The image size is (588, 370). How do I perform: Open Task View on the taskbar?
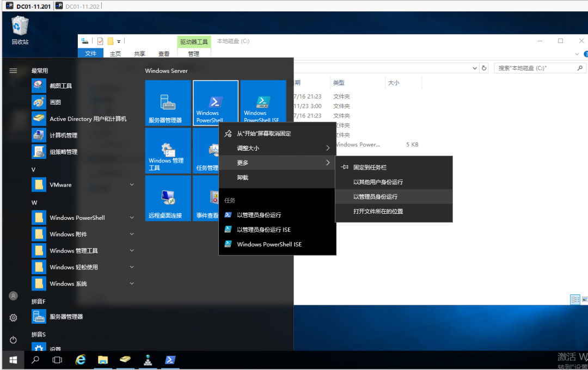(x=57, y=360)
